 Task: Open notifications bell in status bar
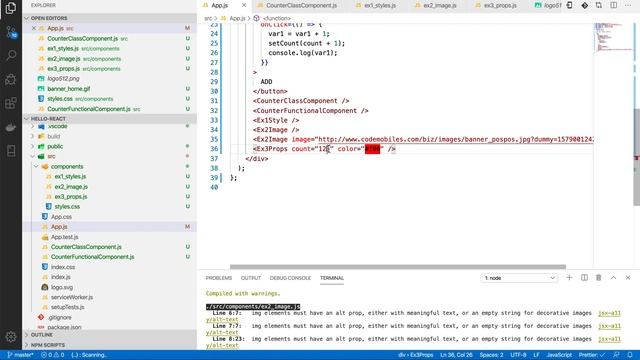coord(630,355)
